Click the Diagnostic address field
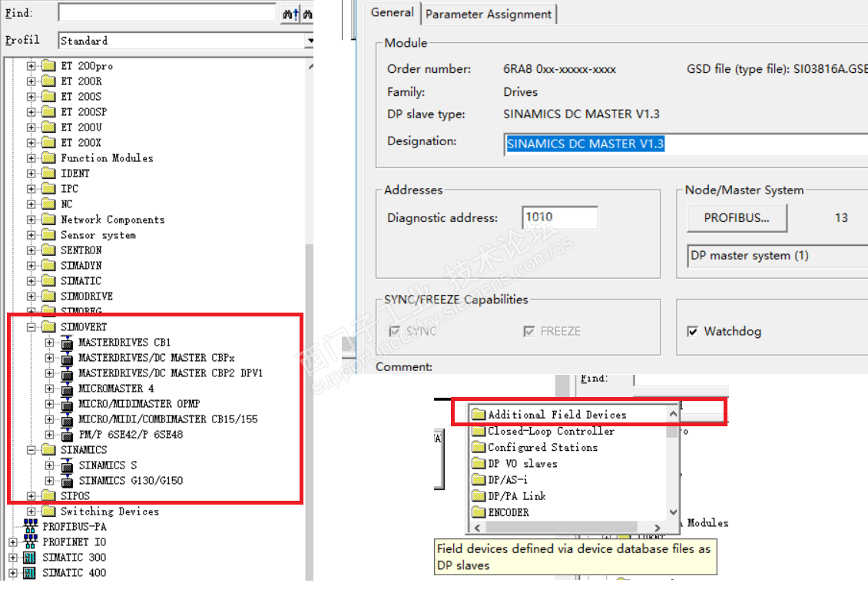 click(560, 217)
